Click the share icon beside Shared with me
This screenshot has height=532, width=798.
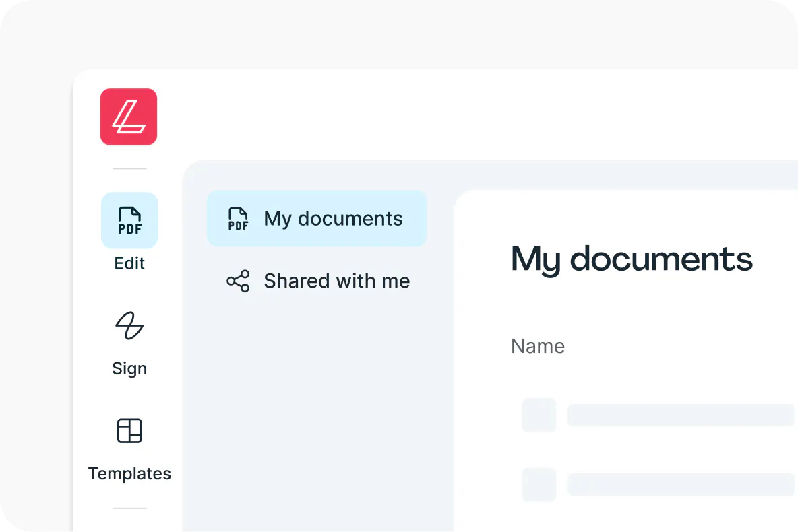[x=238, y=281]
